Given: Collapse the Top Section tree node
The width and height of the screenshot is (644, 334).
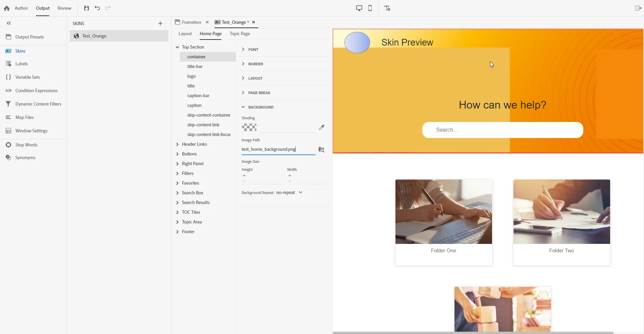Looking at the screenshot, I should coord(177,47).
